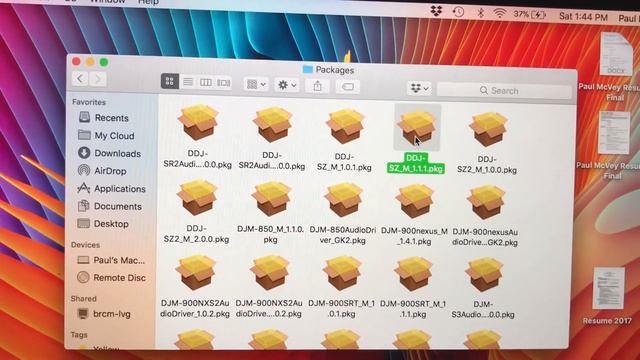Image resolution: width=640 pixels, height=360 pixels.
Task: Go forward with the Finder forward arrow
Action: click(98, 79)
